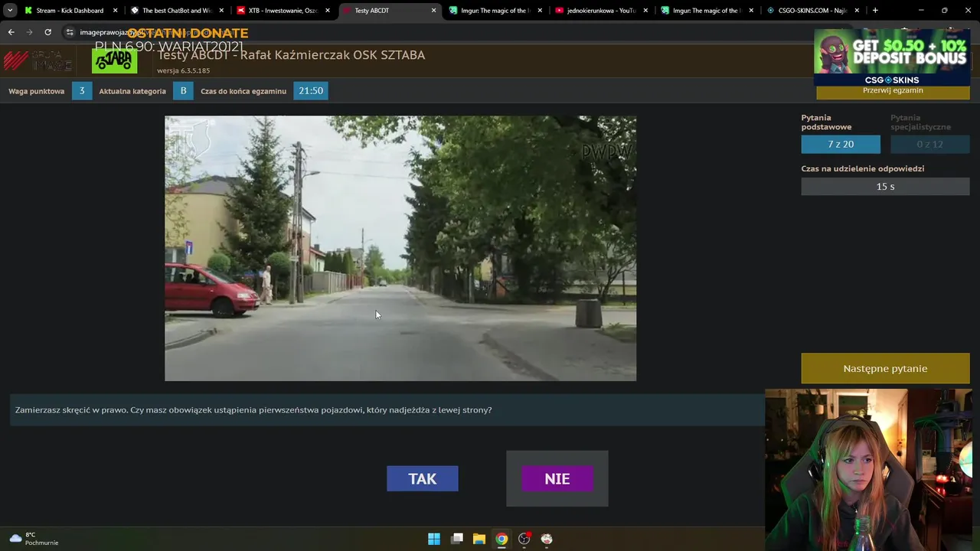Switch to The best ChatBot tab

tap(176, 11)
